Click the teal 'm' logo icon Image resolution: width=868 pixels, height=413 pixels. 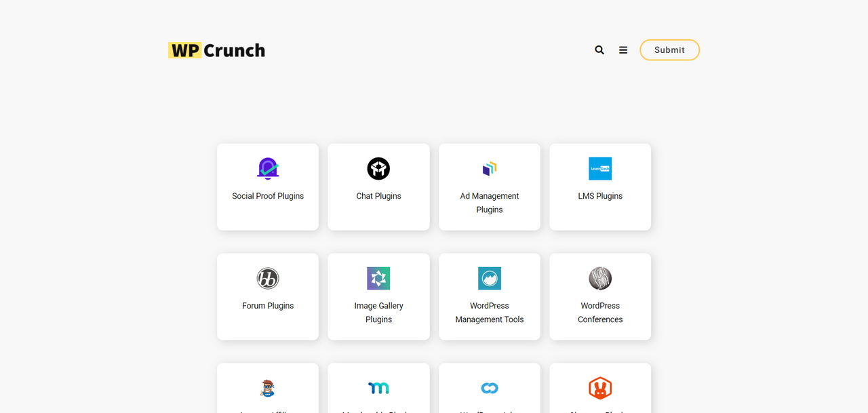(x=378, y=388)
